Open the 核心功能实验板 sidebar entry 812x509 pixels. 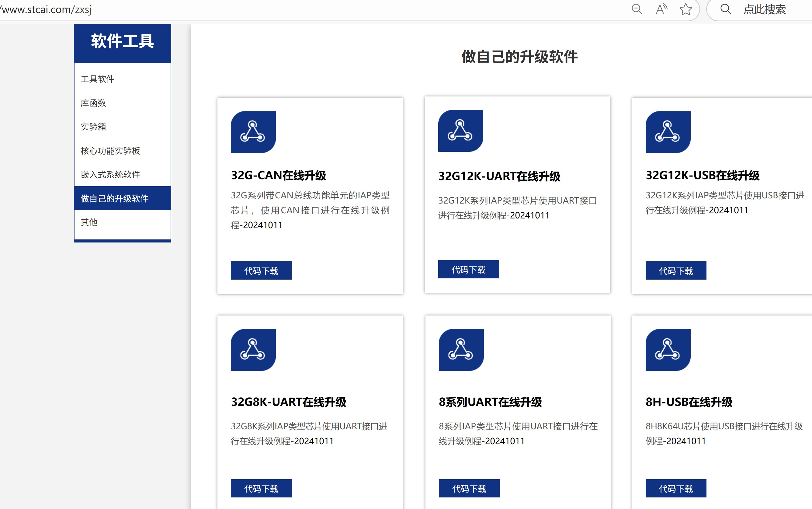pyautogui.click(x=111, y=151)
